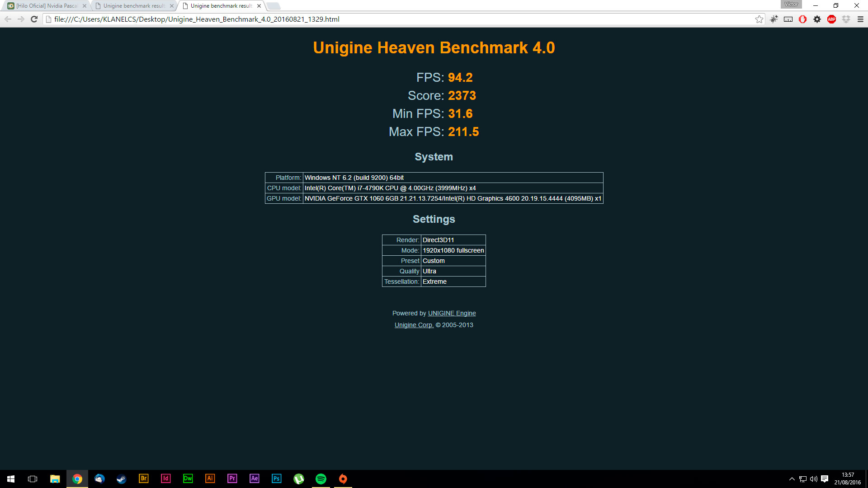Open Spotify from the taskbar

coord(321,479)
